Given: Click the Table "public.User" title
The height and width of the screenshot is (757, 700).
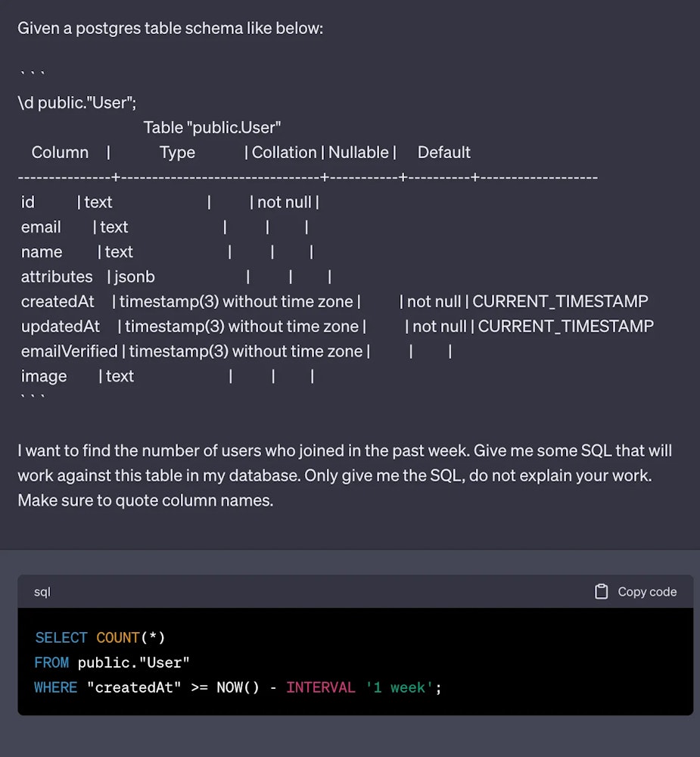Looking at the screenshot, I should pos(212,127).
